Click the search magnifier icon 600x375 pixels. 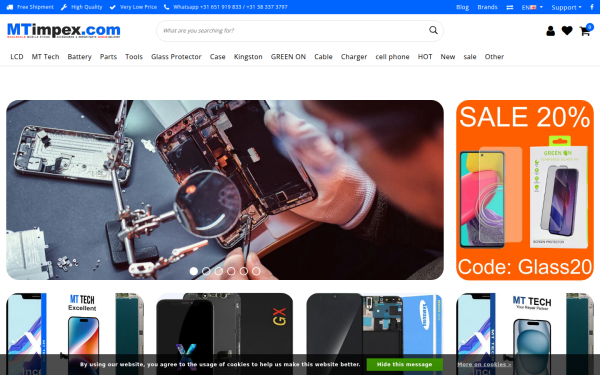point(433,30)
